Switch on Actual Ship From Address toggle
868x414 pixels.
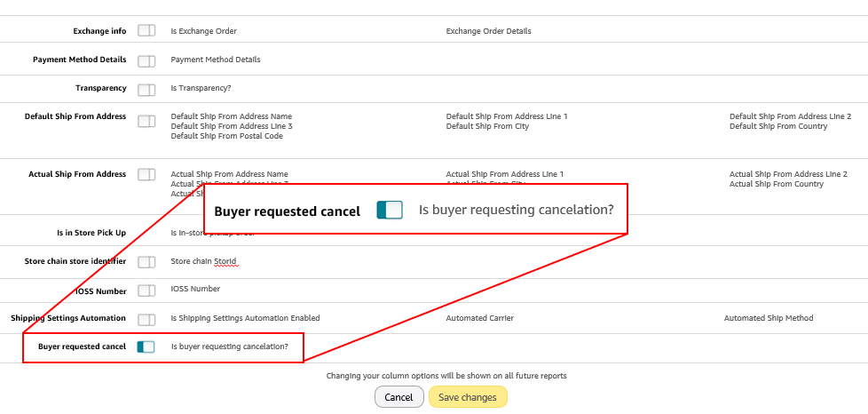[146, 174]
